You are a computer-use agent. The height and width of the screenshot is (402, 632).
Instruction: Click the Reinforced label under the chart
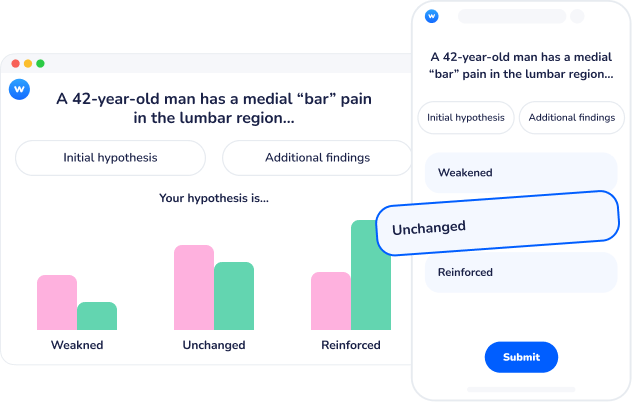[351, 345]
